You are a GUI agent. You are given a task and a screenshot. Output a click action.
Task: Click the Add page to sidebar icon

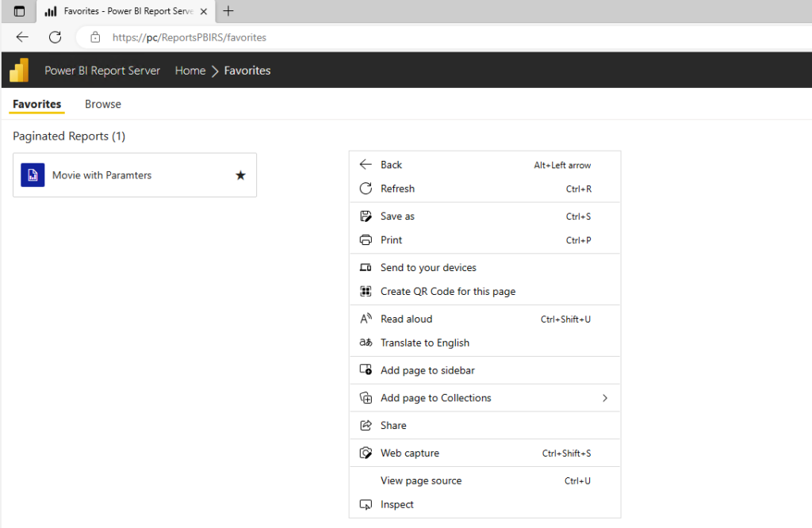366,370
